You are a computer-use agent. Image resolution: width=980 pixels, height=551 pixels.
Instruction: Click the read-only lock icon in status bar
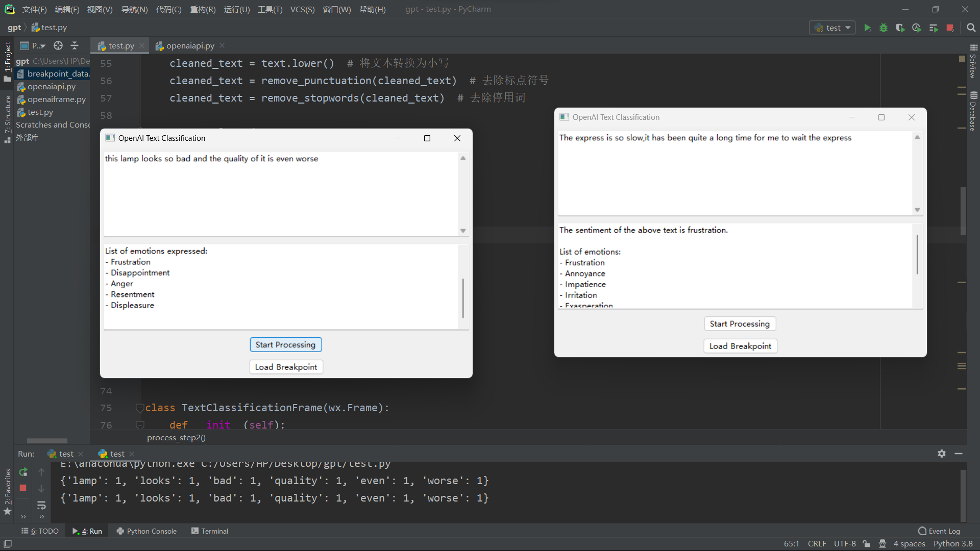866,544
